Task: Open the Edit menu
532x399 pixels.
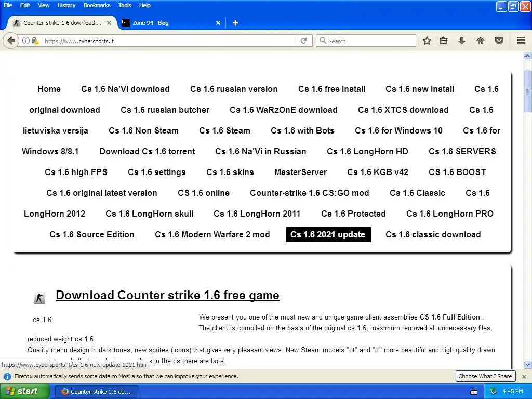Action: point(25,5)
